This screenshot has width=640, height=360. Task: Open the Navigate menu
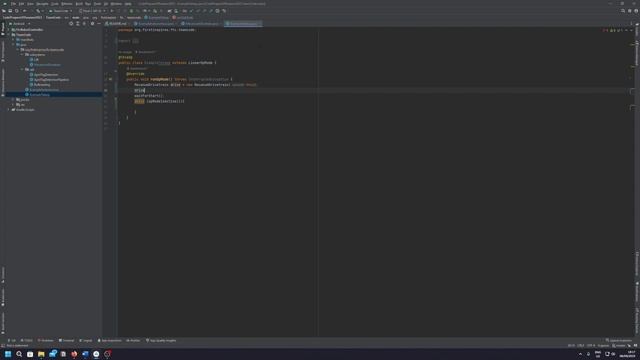coord(42,4)
